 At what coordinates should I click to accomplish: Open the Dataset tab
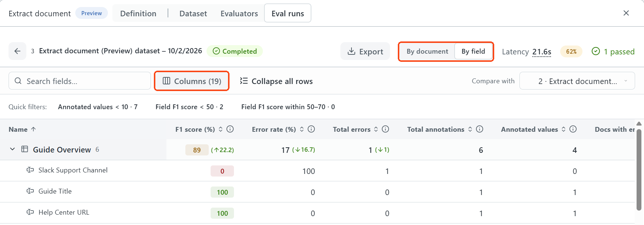click(x=193, y=13)
